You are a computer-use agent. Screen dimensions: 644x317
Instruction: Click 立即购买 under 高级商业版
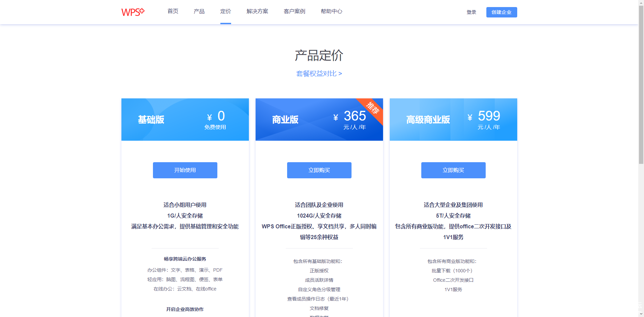tap(453, 170)
